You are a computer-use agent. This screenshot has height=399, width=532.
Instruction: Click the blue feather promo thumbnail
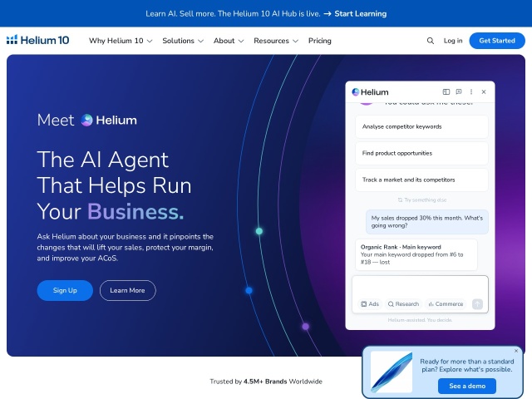click(x=392, y=372)
